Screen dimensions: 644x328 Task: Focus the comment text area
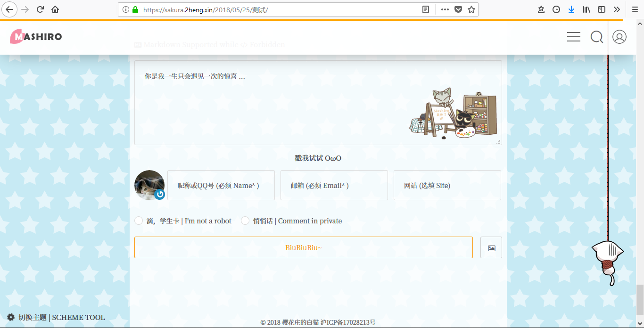[x=318, y=103]
